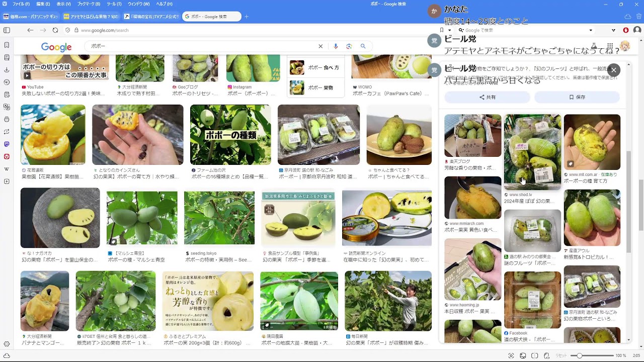The image size is (644, 362).
Task: Switch to the 価格.com tab
Action: coord(31,17)
